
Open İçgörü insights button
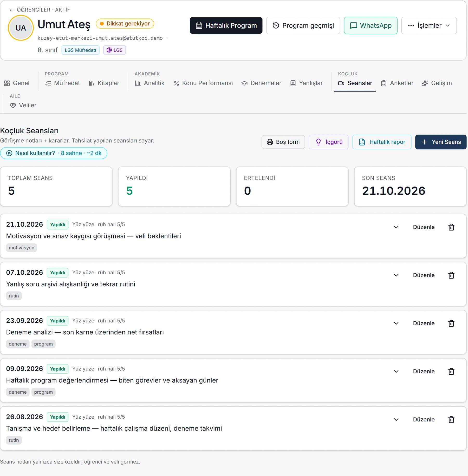point(329,142)
